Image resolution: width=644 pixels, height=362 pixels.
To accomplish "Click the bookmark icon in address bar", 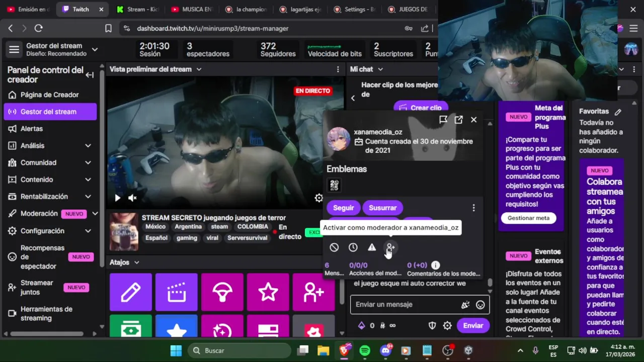I will tap(108, 29).
